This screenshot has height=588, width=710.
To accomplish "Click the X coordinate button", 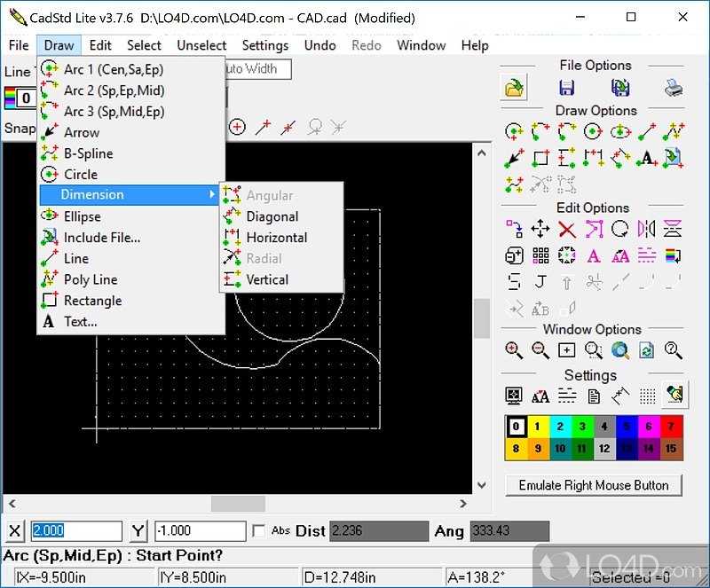I will (14, 530).
